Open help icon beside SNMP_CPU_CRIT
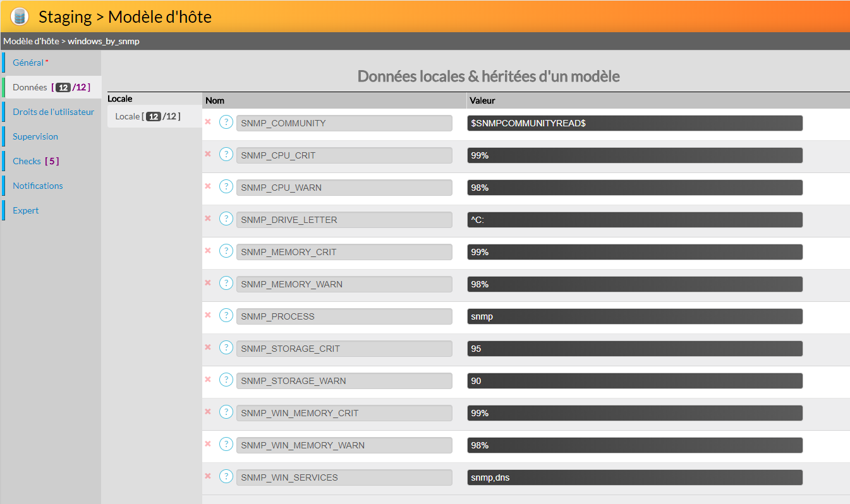The image size is (850, 504). click(226, 155)
